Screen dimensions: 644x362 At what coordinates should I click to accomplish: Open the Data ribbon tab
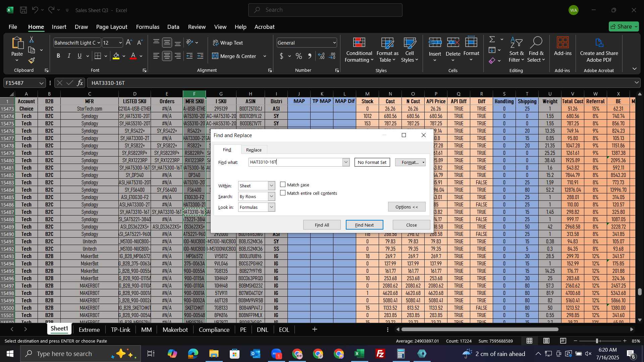coord(173,27)
